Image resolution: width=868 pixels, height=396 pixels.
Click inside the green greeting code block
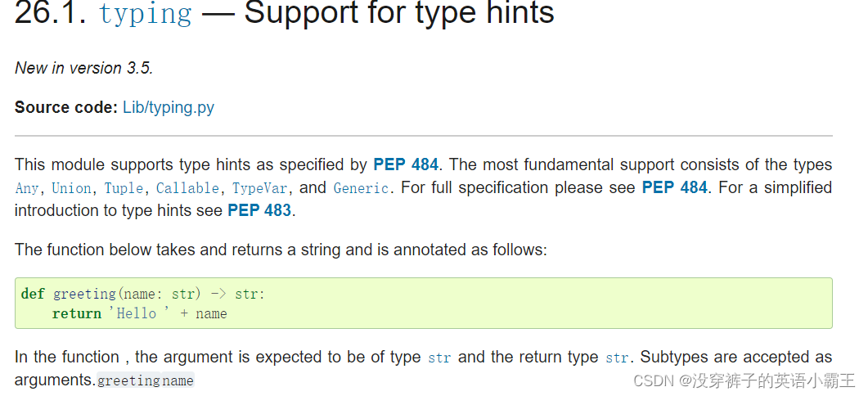[424, 304]
